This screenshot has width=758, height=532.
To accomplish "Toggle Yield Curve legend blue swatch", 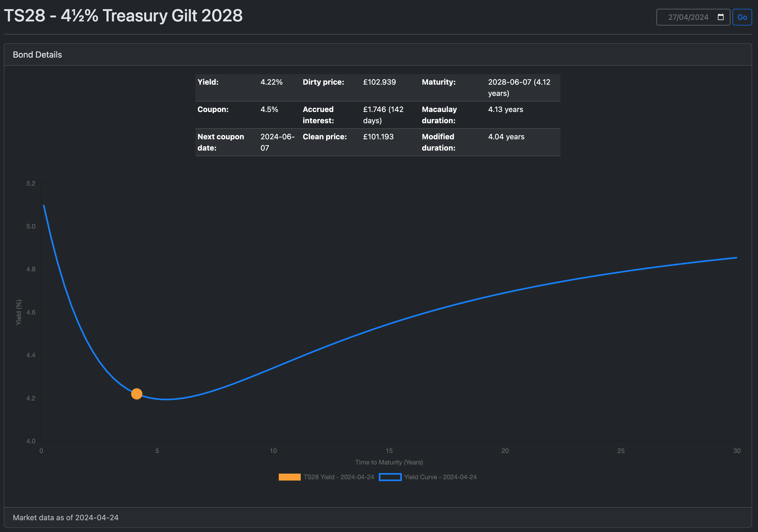I will pyautogui.click(x=390, y=477).
